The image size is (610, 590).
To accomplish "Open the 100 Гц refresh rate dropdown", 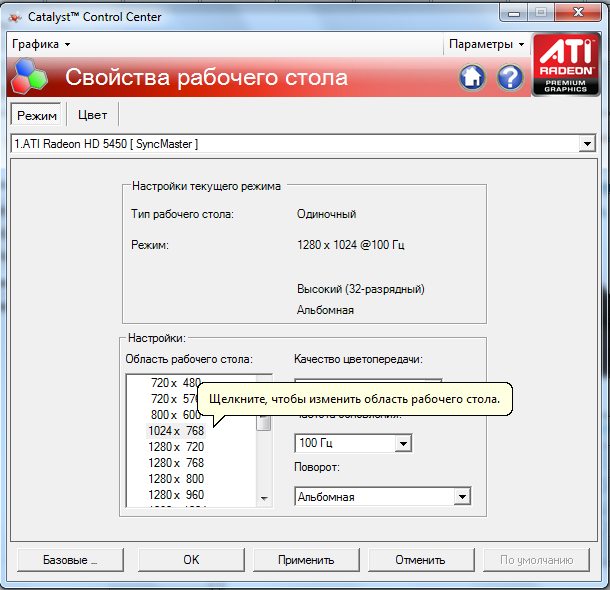I will 403,443.
